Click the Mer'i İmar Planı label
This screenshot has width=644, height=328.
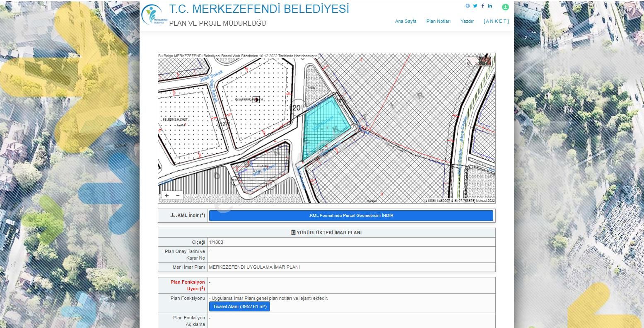pos(188,267)
